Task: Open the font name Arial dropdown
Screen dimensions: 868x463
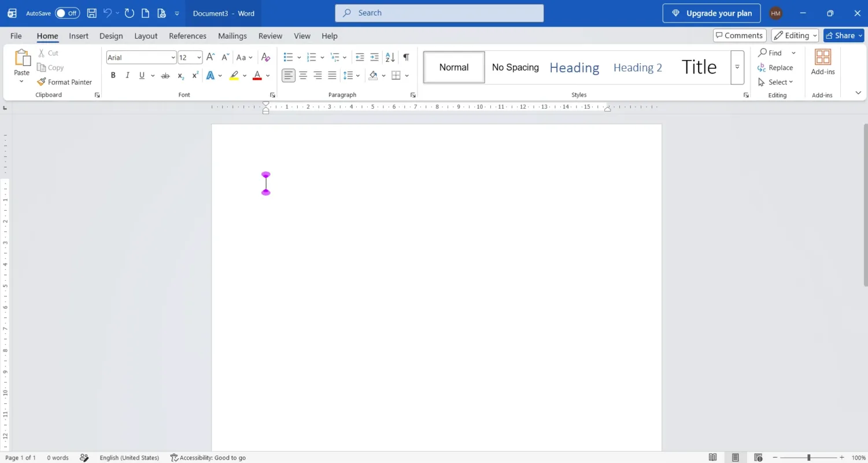Action: click(173, 57)
